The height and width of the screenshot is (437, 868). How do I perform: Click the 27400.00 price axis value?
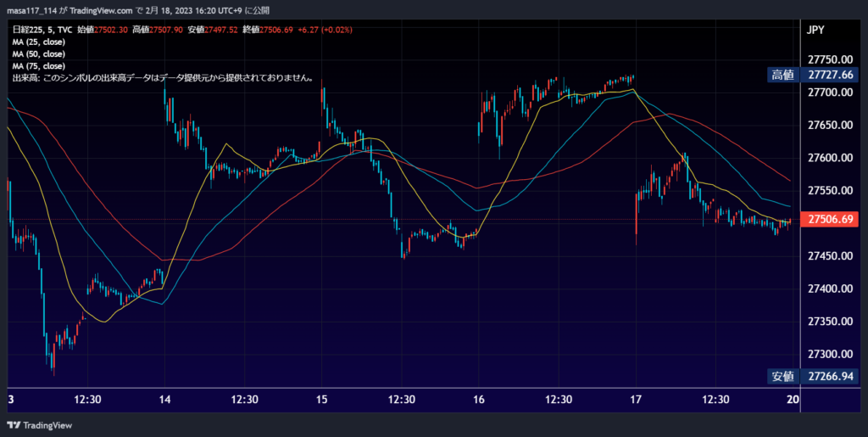coord(831,289)
